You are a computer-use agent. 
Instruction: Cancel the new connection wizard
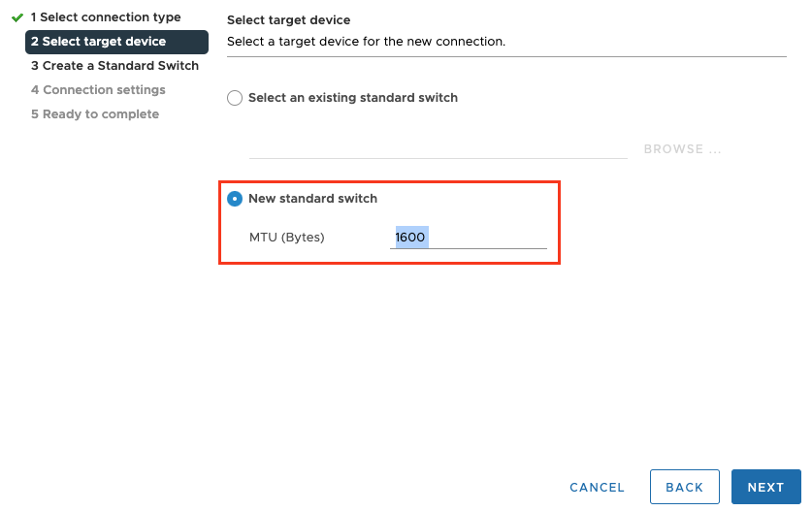597,488
